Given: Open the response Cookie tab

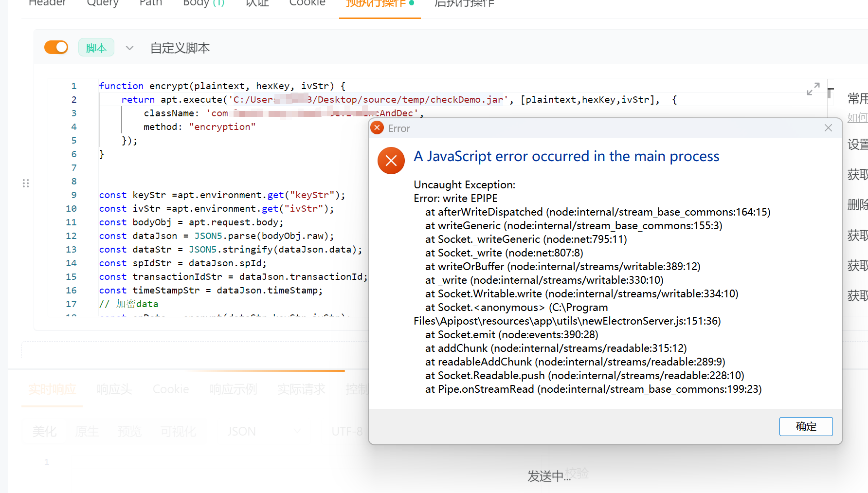Looking at the screenshot, I should [171, 389].
